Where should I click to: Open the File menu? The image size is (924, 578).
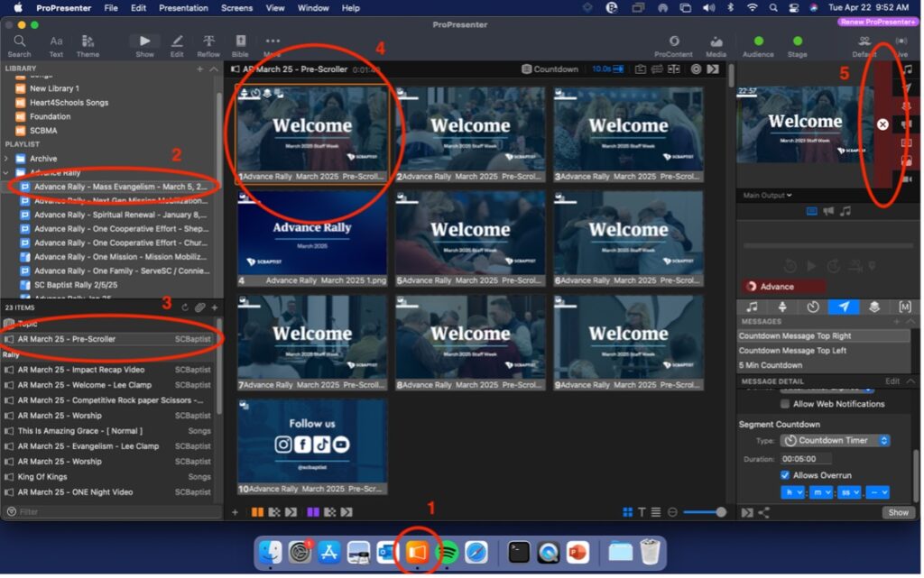click(111, 7)
